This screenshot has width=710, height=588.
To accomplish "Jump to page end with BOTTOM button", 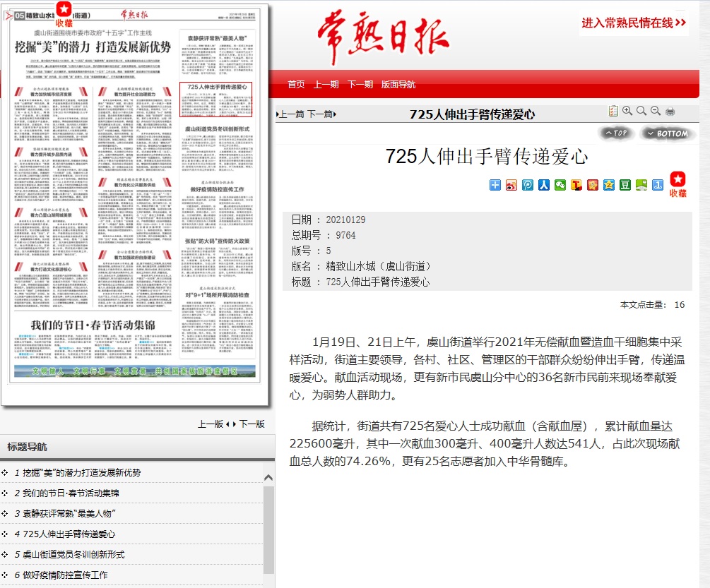I will 667,133.
